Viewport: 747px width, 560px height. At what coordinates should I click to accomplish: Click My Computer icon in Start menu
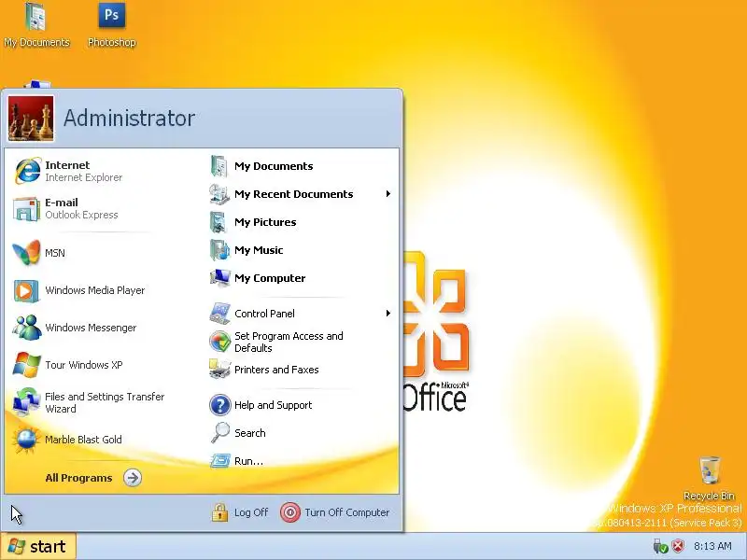point(219,278)
